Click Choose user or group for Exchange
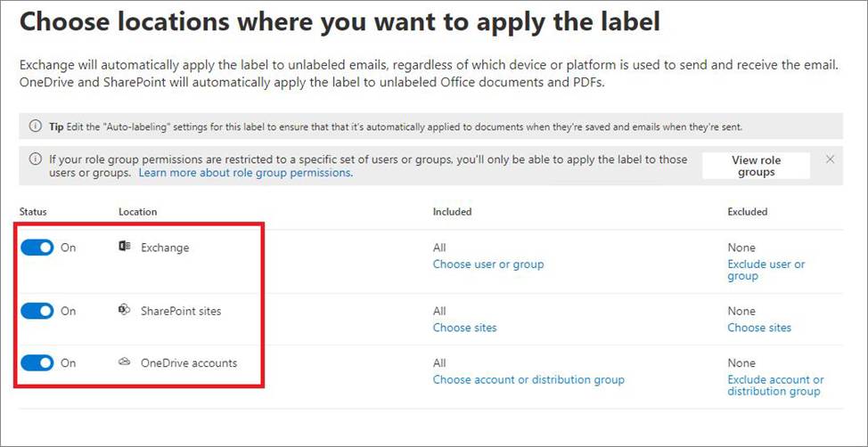This screenshot has height=447, width=868. tap(487, 264)
